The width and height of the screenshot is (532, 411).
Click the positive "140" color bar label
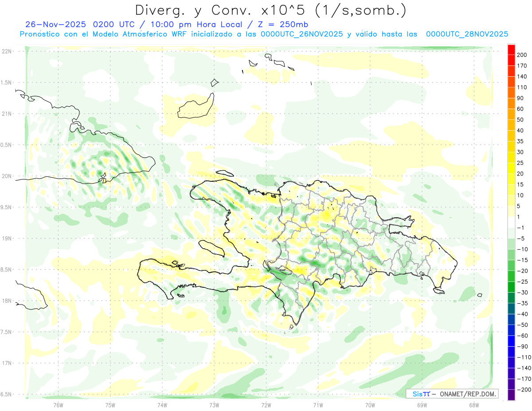click(522, 76)
